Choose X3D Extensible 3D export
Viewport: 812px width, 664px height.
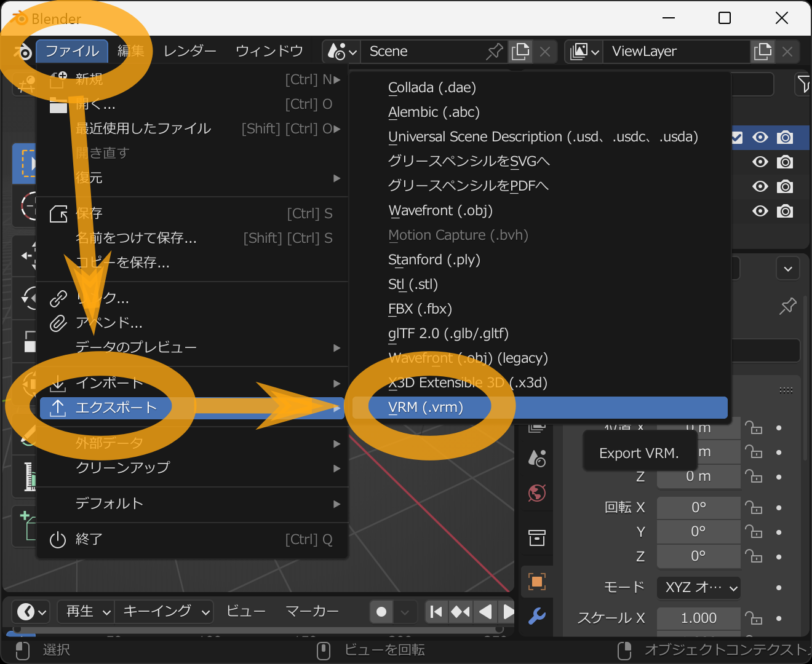[540, 382]
